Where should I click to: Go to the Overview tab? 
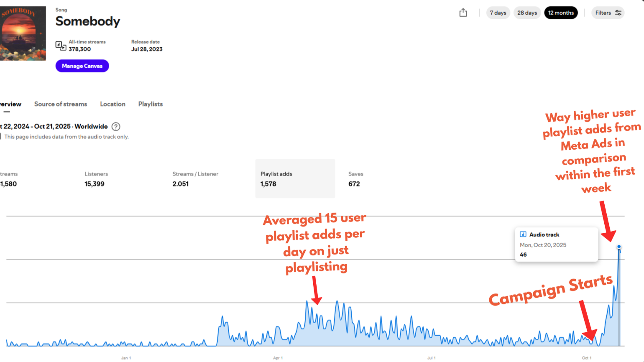tap(10, 105)
